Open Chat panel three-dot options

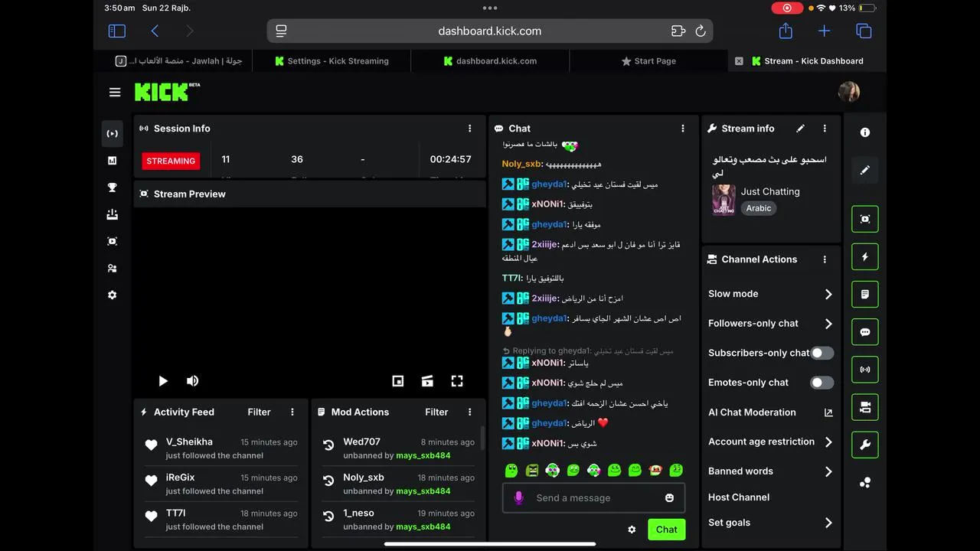[683, 129]
